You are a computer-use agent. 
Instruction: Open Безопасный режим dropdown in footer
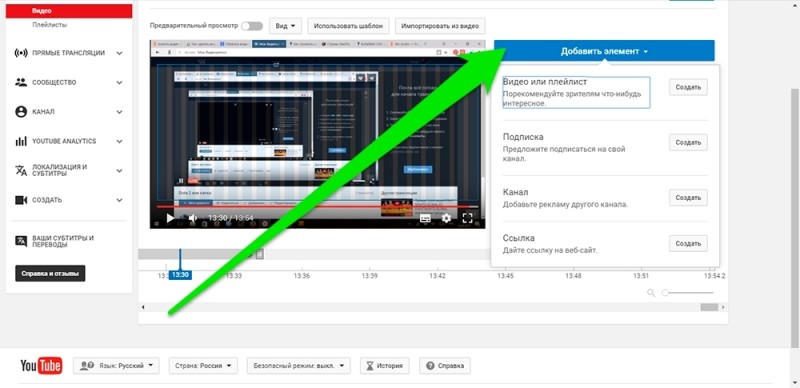click(x=299, y=366)
